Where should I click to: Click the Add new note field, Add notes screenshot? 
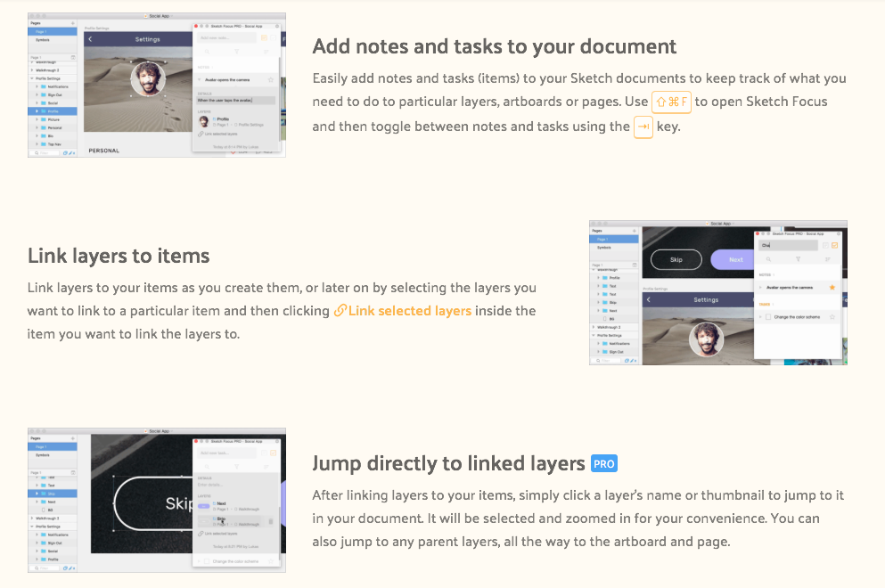coord(226,37)
